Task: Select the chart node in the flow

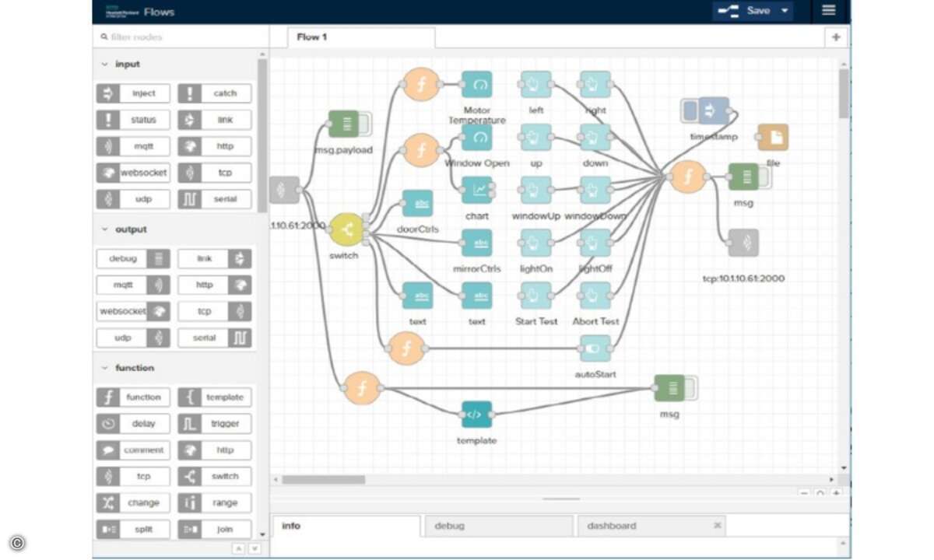Action: (x=476, y=191)
